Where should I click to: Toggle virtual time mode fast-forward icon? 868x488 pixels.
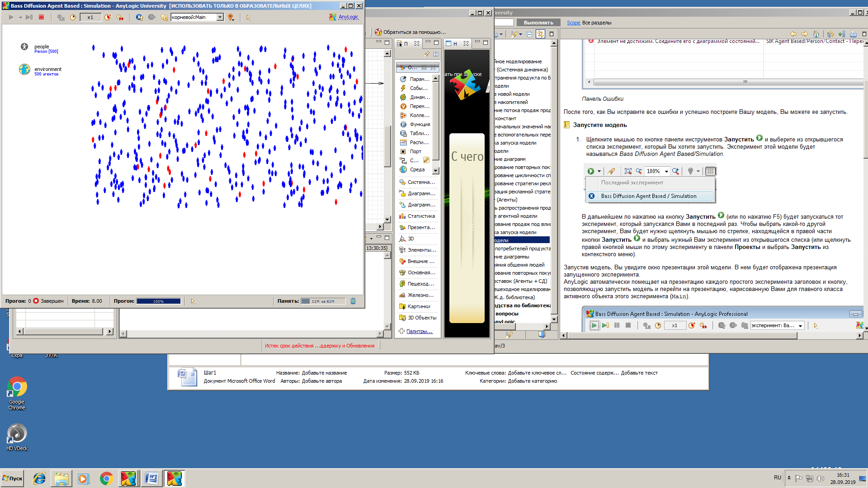[120, 17]
